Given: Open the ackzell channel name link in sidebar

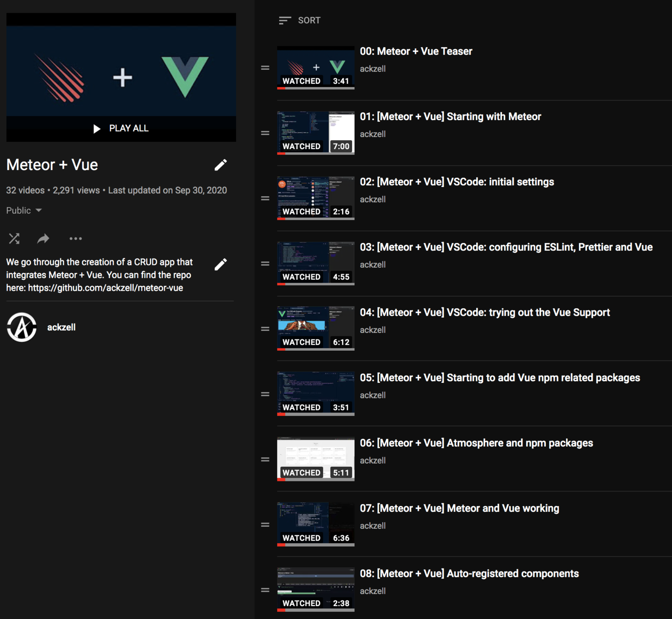Looking at the screenshot, I should [x=61, y=327].
